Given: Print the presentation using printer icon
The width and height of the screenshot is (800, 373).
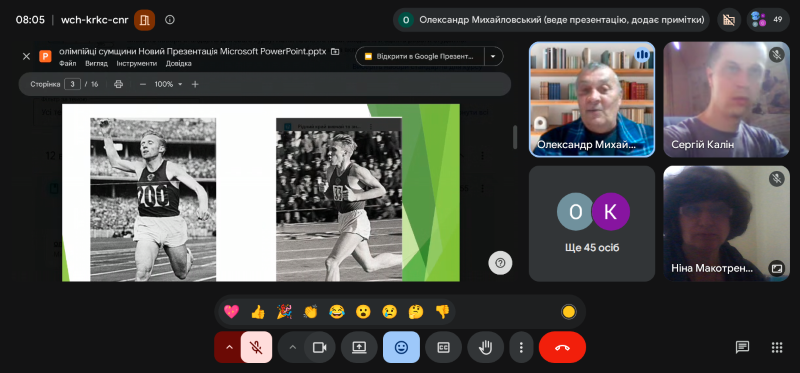Looking at the screenshot, I should click(118, 84).
